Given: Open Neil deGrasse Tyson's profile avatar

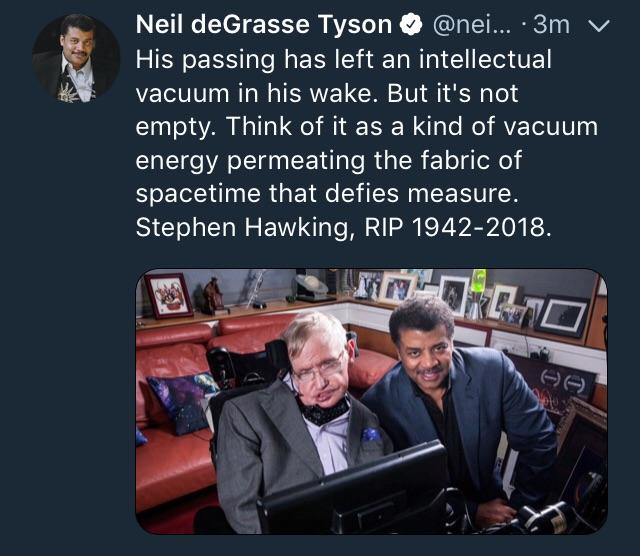Looking at the screenshot, I should (x=75, y=59).
